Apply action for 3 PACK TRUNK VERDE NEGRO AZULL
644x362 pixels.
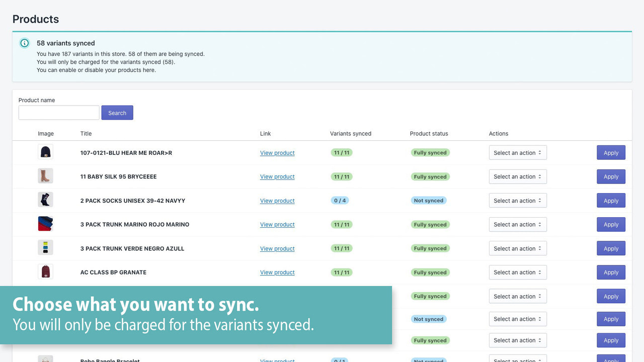point(611,248)
